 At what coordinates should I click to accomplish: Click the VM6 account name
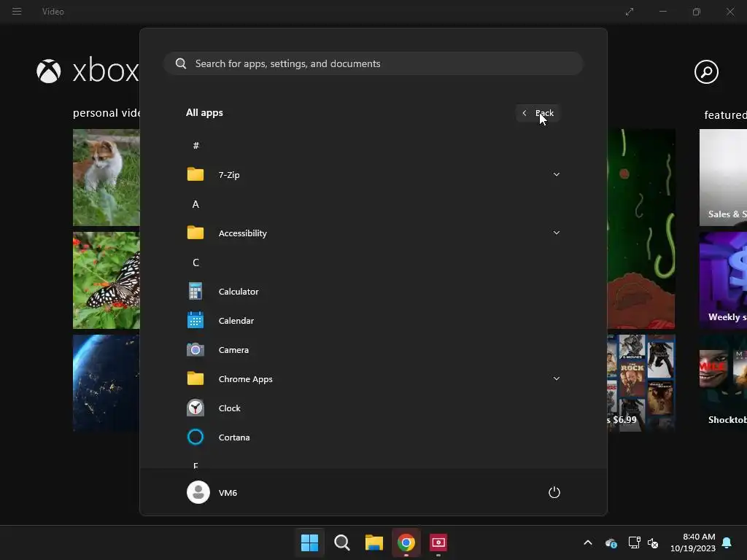pos(228,493)
